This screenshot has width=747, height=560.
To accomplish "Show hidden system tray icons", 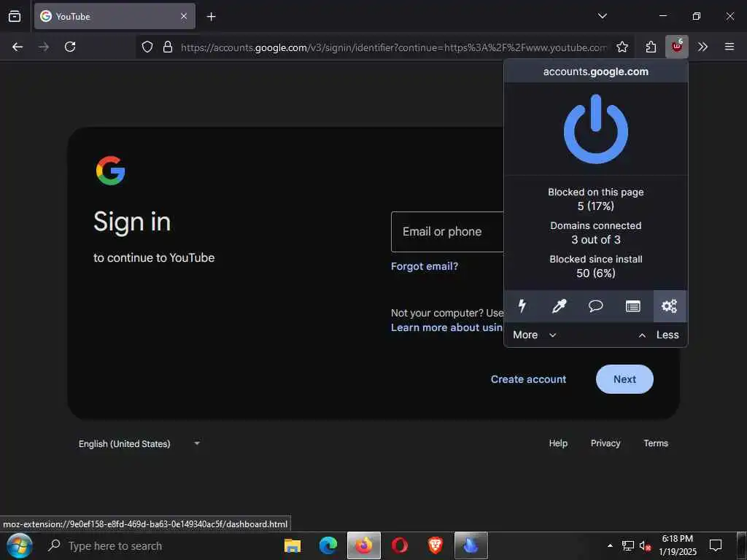I will click(x=610, y=545).
